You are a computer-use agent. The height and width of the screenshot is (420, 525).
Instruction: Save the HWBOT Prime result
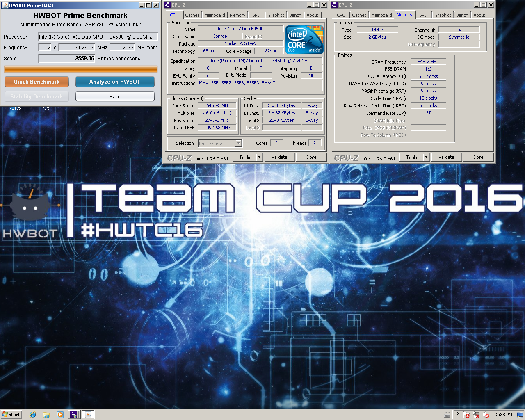(115, 96)
